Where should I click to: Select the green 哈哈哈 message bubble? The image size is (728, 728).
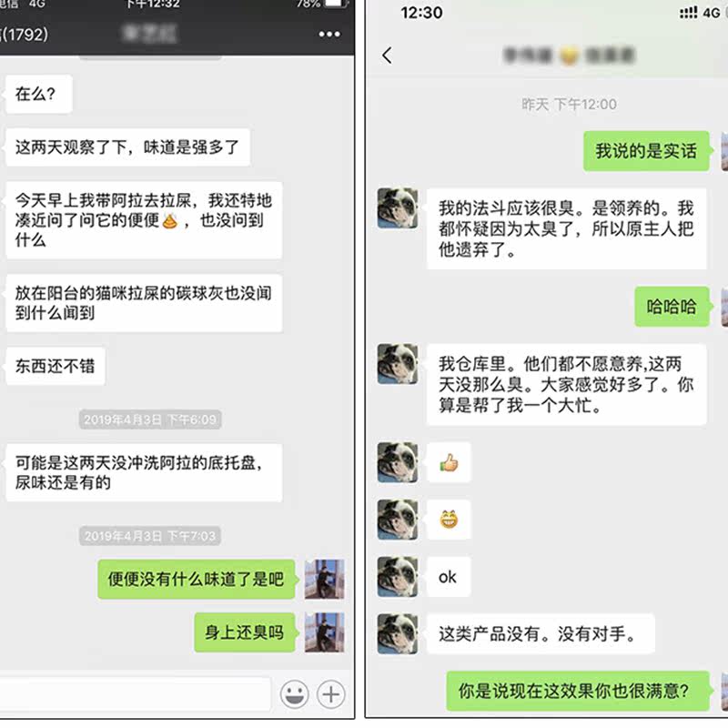click(x=672, y=307)
